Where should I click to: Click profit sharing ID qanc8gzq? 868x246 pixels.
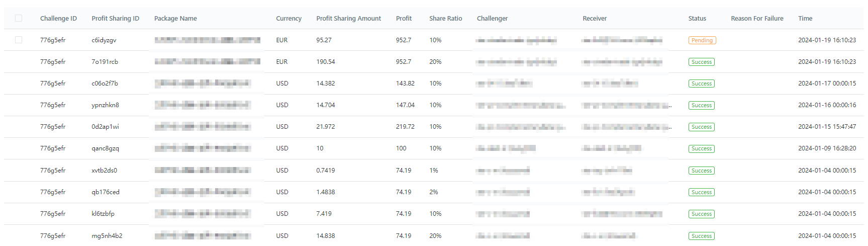(105, 148)
